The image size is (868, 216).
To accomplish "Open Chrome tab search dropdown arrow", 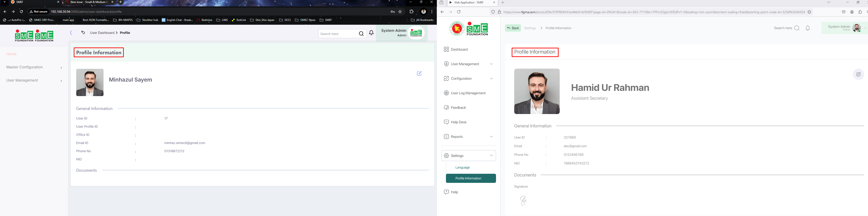I will (x=4, y=2).
